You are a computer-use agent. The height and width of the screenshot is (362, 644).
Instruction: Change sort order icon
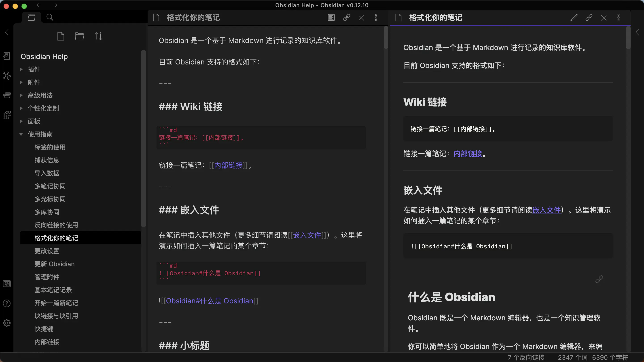tap(98, 36)
